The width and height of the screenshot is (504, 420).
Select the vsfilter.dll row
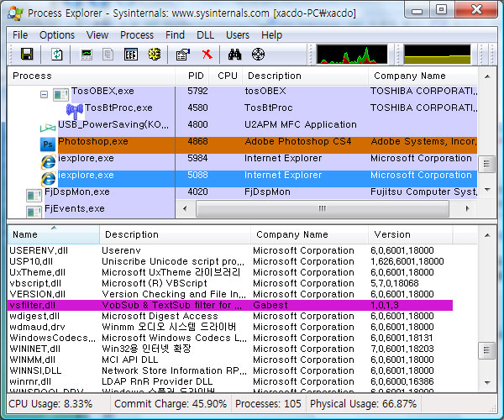(230, 305)
